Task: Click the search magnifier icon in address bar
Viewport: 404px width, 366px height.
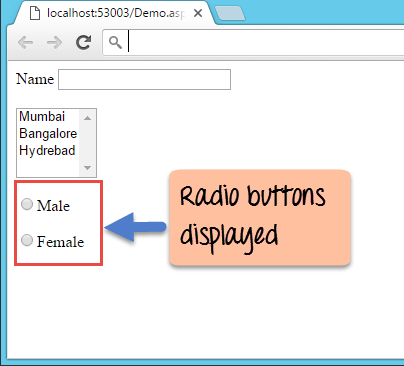Action: tap(115, 43)
